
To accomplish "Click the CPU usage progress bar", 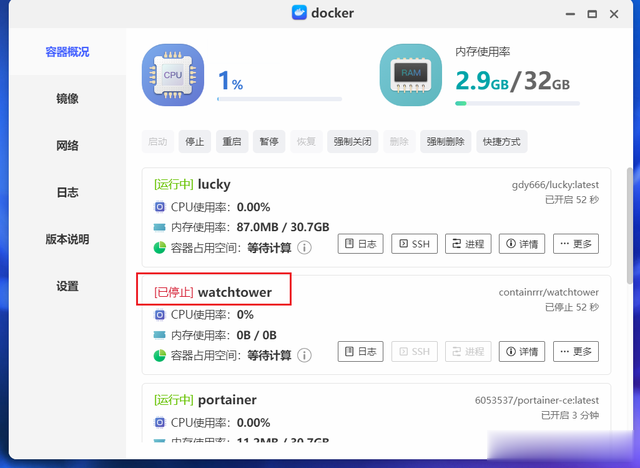I will [x=279, y=99].
